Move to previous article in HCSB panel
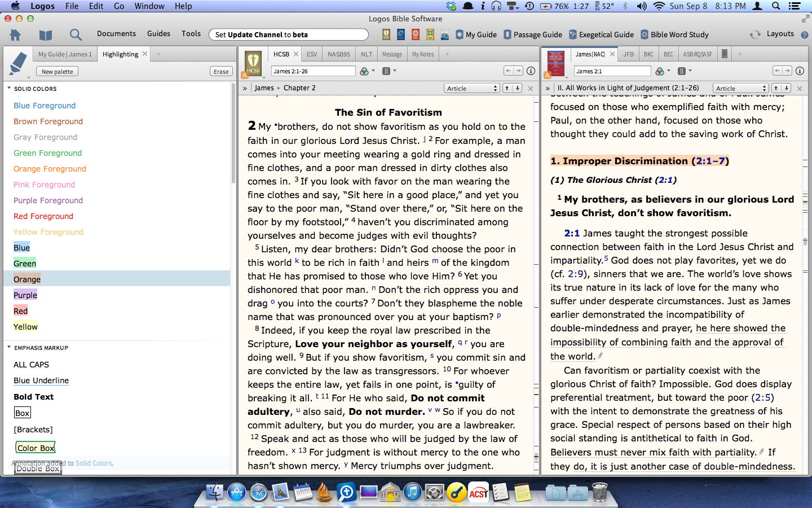812x508 pixels. click(507, 88)
